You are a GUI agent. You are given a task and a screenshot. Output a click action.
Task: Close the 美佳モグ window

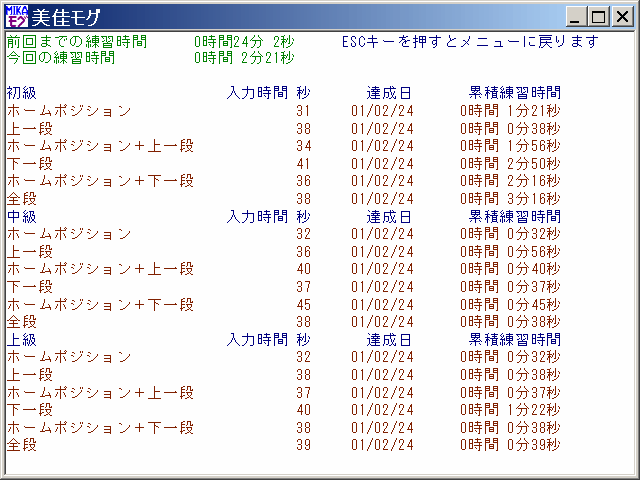coord(620,17)
